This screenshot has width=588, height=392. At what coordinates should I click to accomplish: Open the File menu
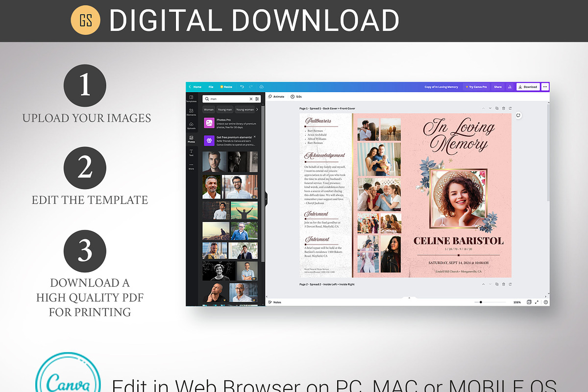pos(211,87)
